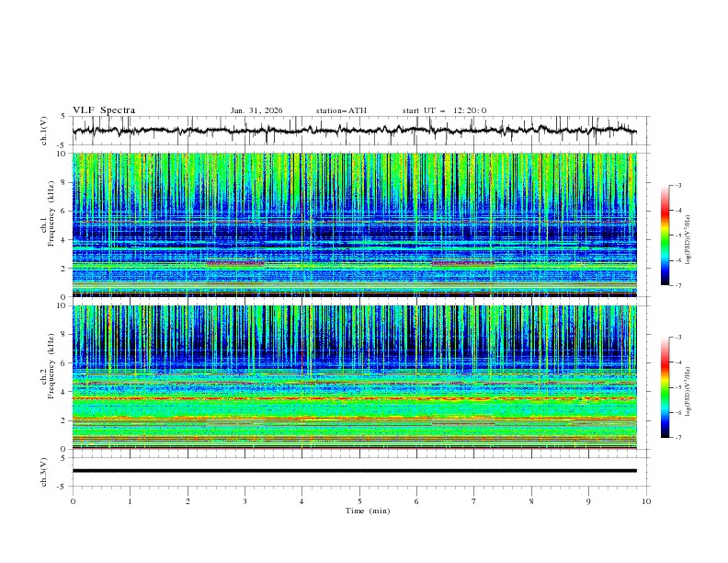728x563 pixels.
Task: Click the log(PSD) label beside ch.1 color bar
Action: 688,240
